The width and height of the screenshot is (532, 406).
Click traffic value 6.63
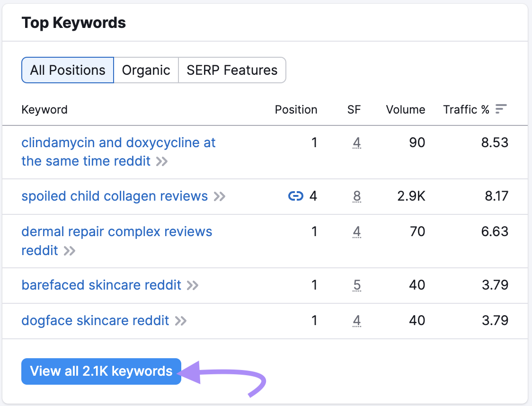click(x=495, y=232)
